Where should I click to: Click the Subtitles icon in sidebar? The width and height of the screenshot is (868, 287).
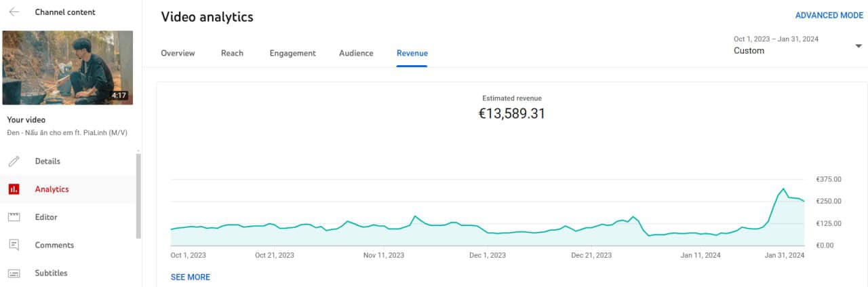pyautogui.click(x=14, y=273)
